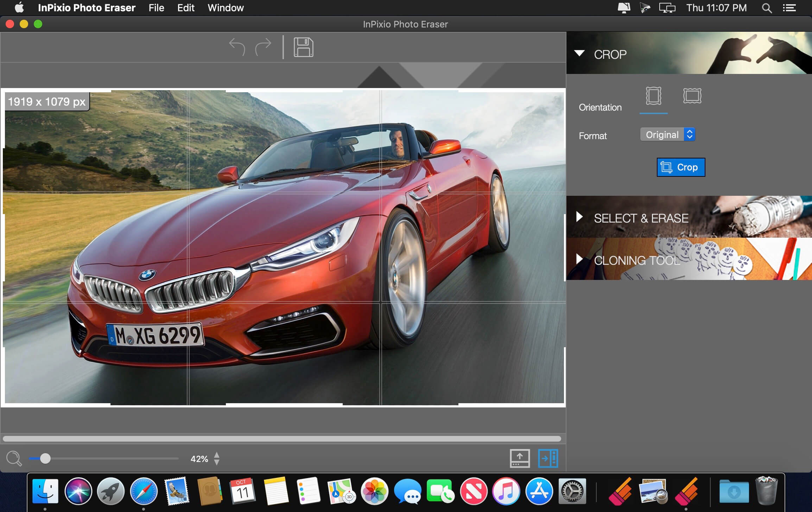The width and height of the screenshot is (812, 512).
Task: Click the Edit menu item
Action: [x=186, y=8]
